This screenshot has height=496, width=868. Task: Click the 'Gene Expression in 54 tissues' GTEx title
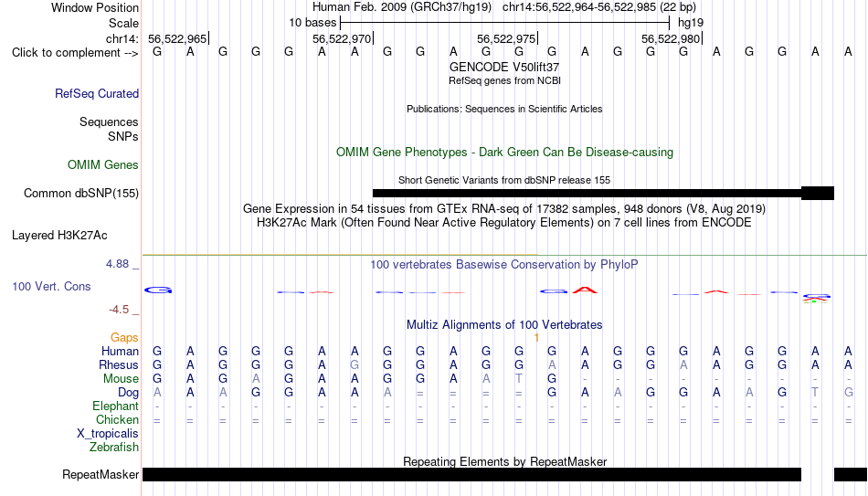click(x=504, y=208)
